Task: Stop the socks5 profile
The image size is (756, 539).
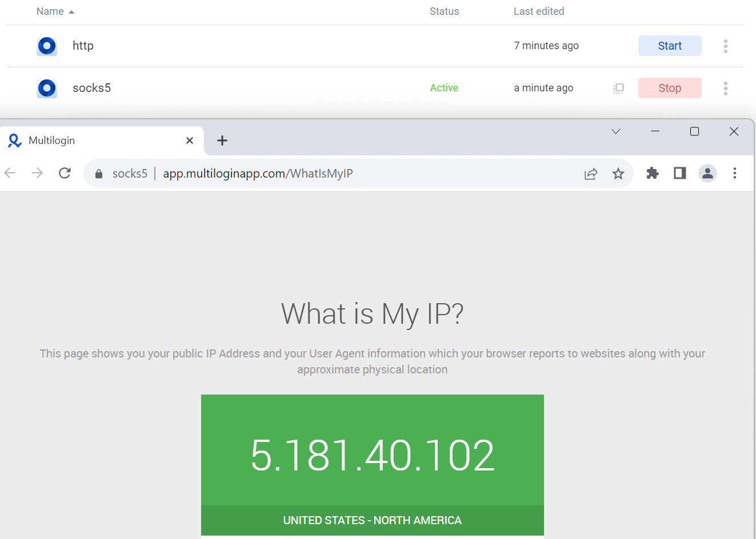Action: [670, 88]
